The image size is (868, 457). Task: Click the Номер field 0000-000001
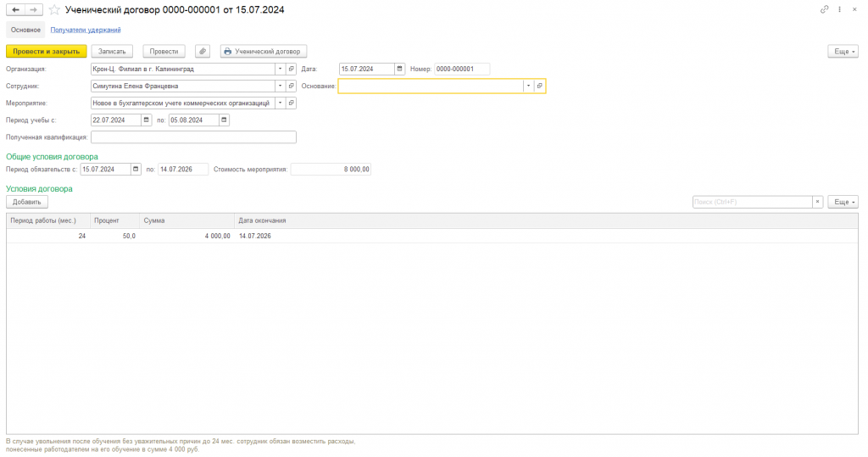point(462,70)
